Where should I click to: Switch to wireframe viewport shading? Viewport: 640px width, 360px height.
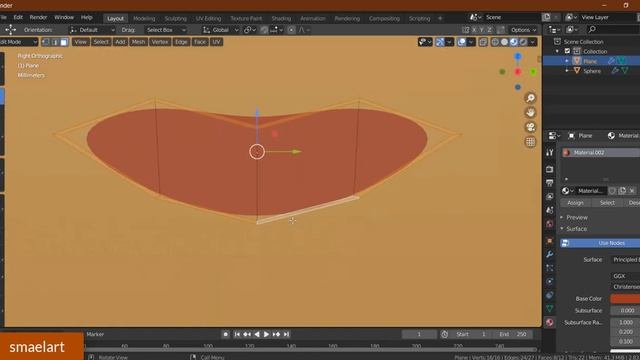(495, 42)
